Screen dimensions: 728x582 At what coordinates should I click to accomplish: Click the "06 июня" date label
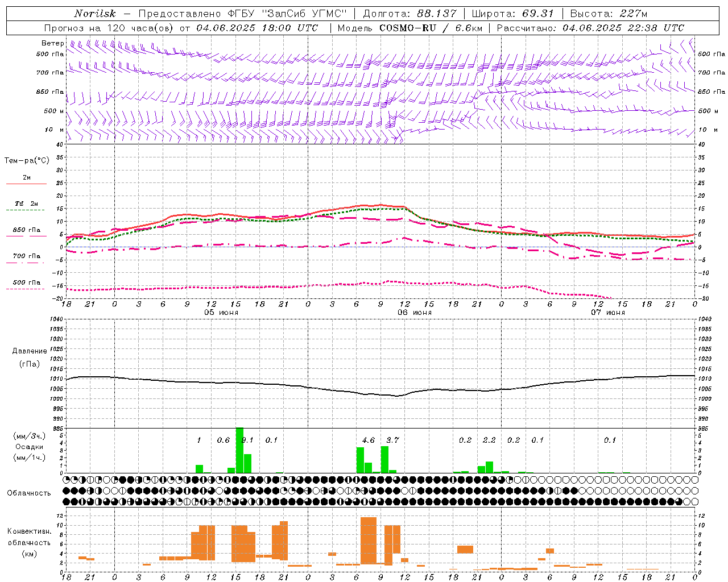click(415, 313)
